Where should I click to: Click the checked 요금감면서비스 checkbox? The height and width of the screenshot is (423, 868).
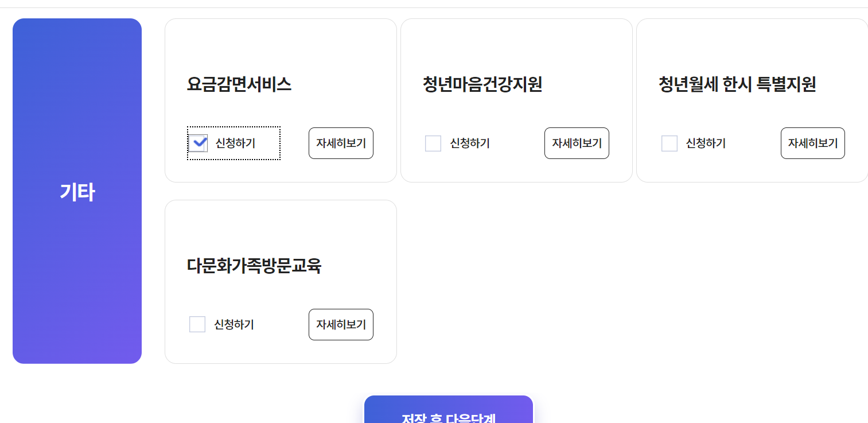(x=198, y=143)
